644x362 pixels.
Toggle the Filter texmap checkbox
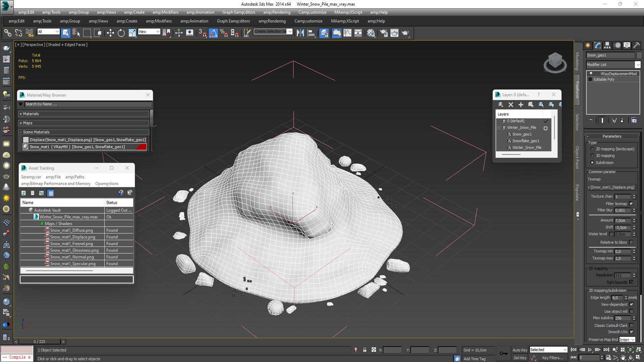[x=631, y=203]
